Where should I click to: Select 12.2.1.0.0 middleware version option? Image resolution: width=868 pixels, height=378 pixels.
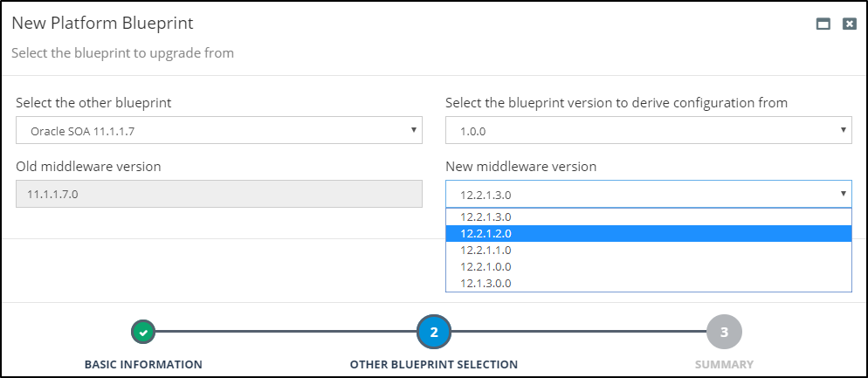coord(486,266)
